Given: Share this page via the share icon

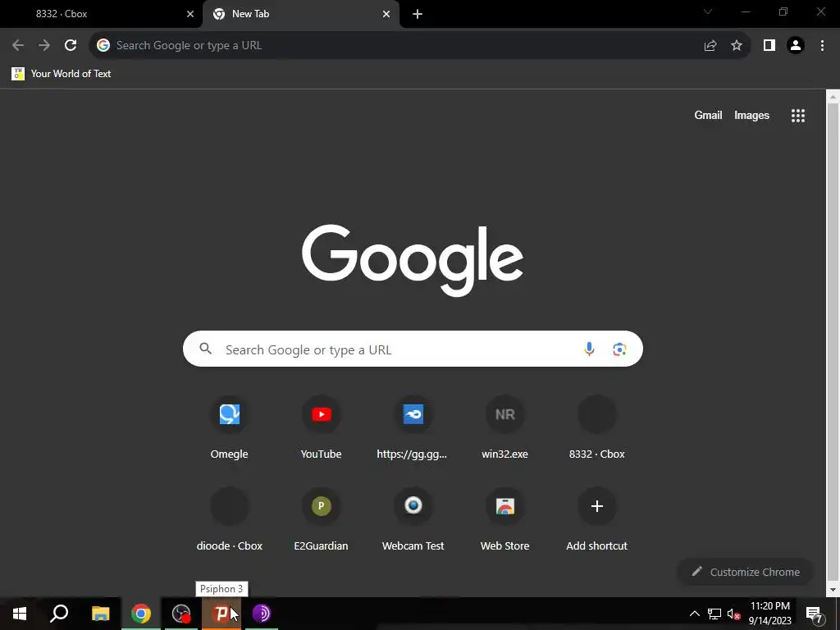Looking at the screenshot, I should tap(710, 46).
